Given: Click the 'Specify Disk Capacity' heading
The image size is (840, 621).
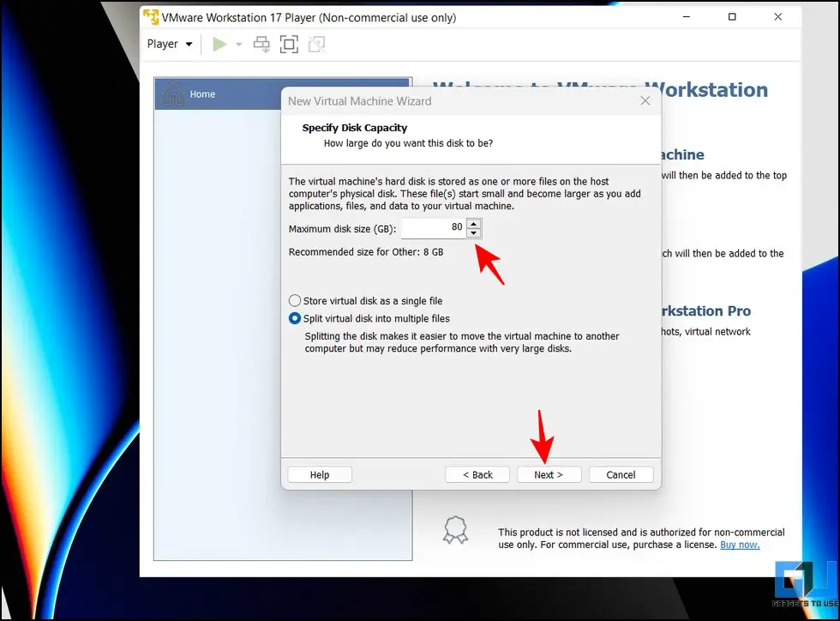Looking at the screenshot, I should click(355, 128).
